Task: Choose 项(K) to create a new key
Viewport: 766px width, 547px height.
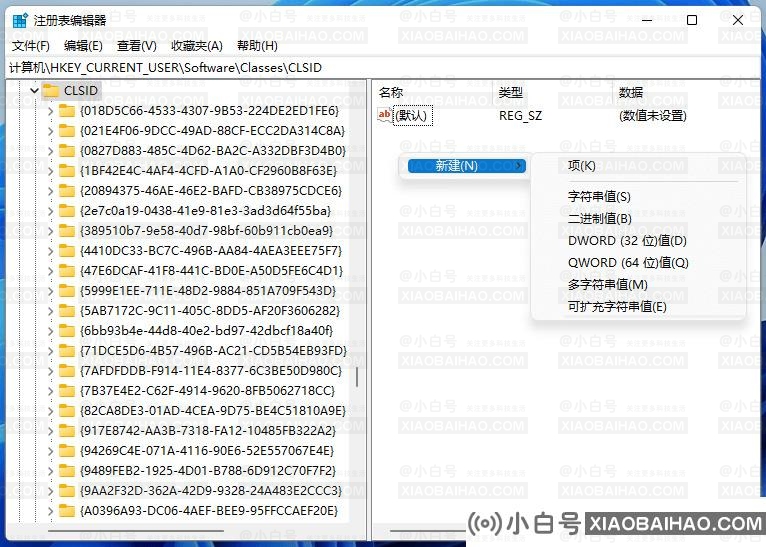Action: 581,166
